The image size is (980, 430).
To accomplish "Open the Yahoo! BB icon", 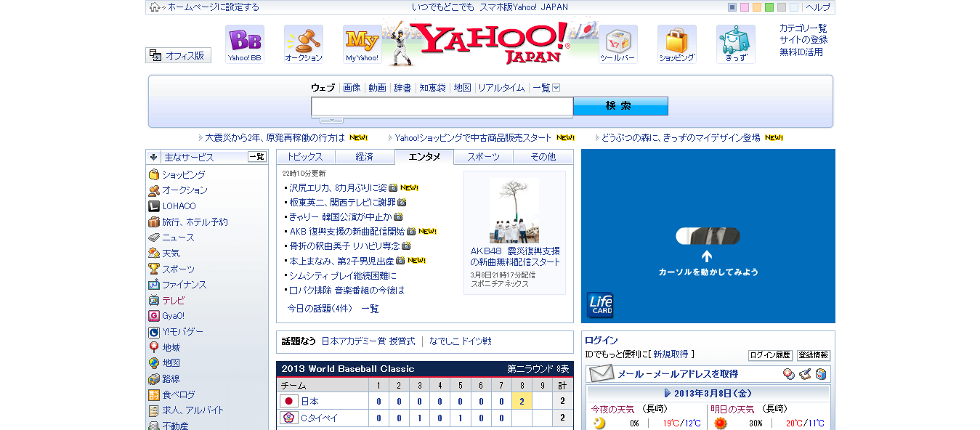I will [x=244, y=44].
